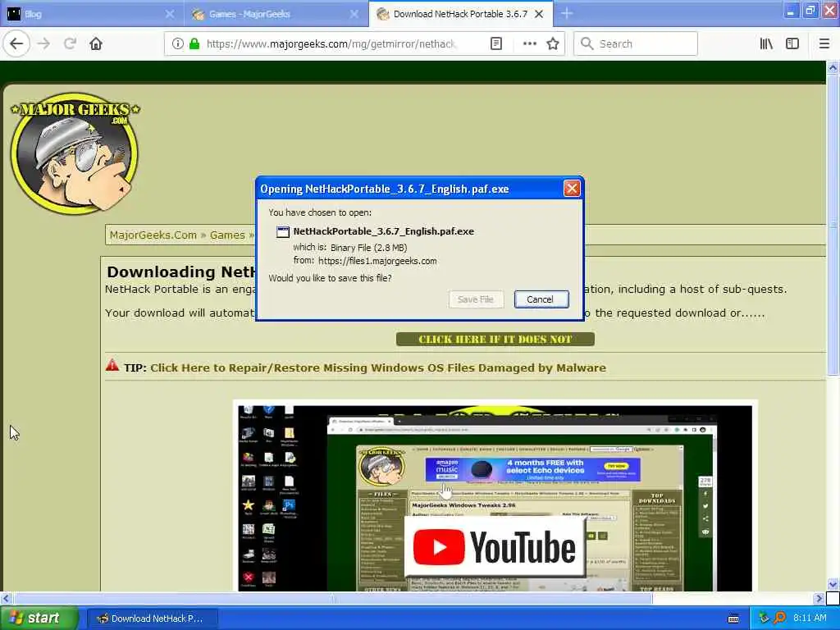Close the Blog tab
The width and height of the screenshot is (840, 630).
[x=170, y=14]
